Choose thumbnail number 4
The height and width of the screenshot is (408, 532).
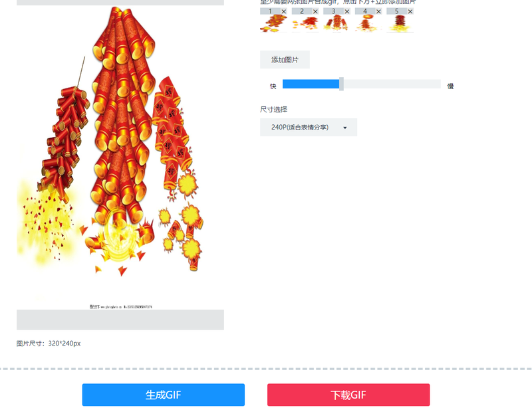[368, 23]
